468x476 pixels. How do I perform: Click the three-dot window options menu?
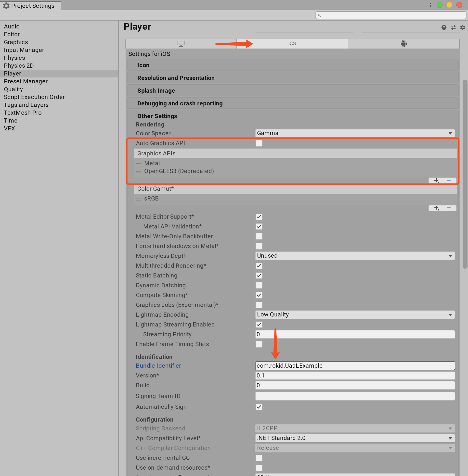coord(430,5)
